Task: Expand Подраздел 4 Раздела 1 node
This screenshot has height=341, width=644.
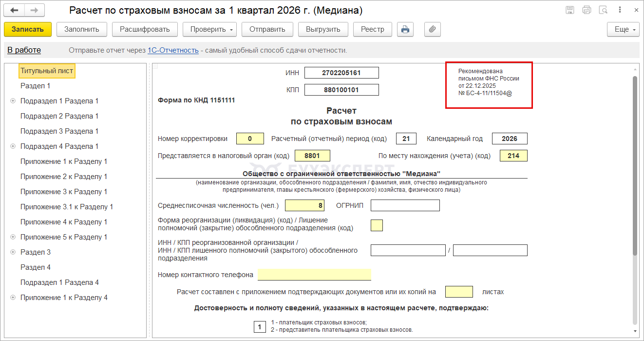Action: point(13,146)
